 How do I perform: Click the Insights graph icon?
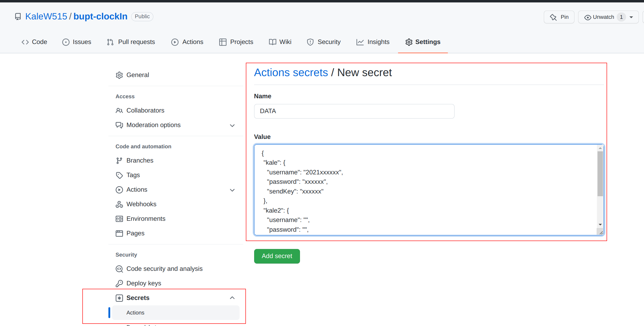[360, 42]
